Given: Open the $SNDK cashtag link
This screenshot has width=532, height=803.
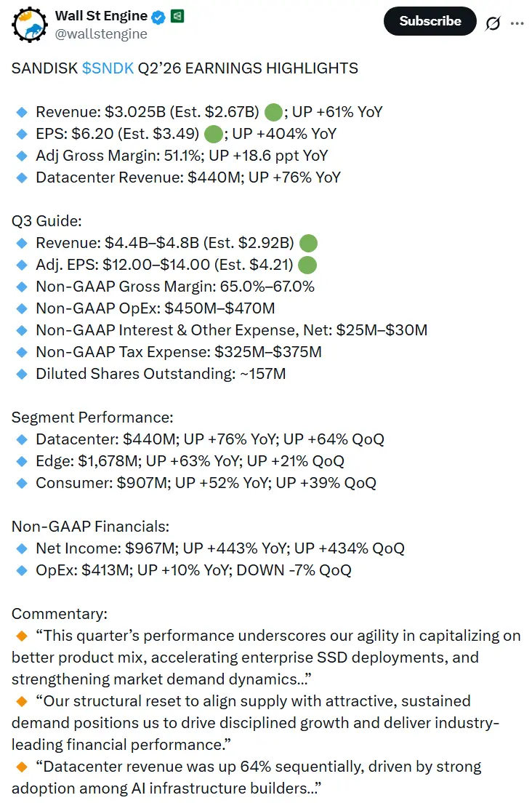Looking at the screenshot, I should tap(108, 68).
